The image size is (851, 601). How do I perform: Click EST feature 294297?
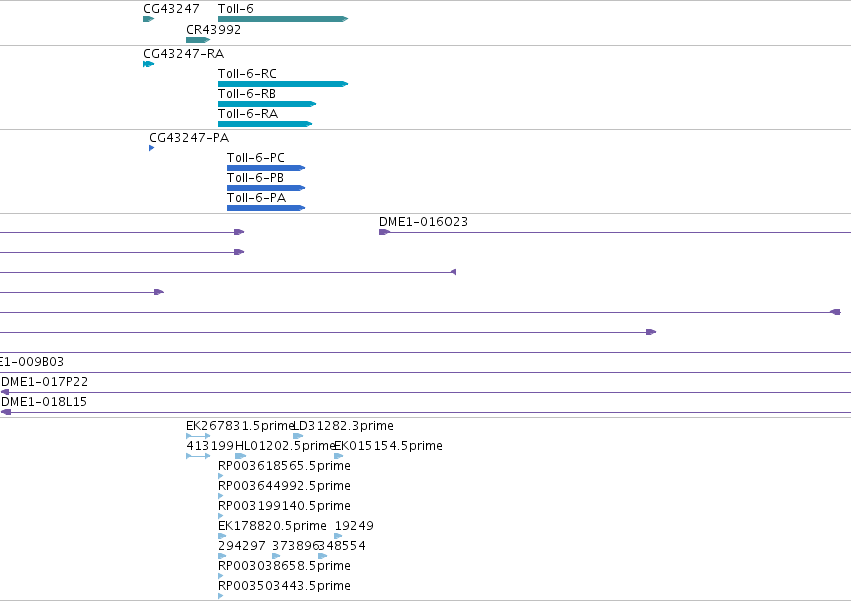pyautogui.click(x=242, y=546)
